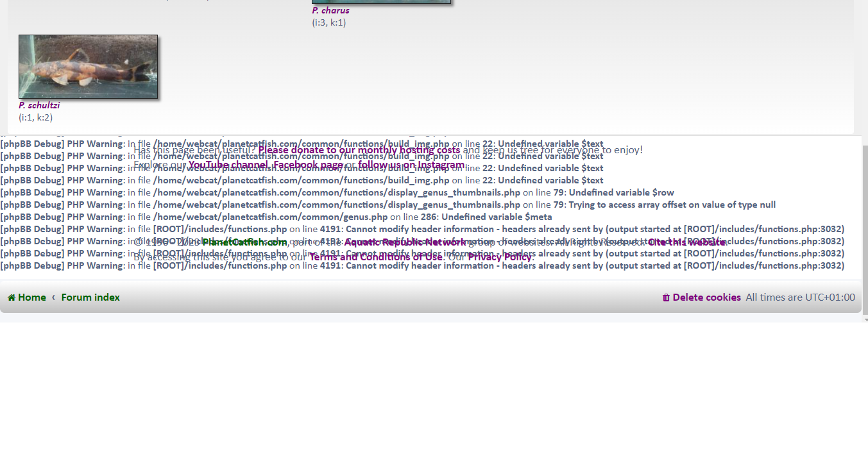Select the '(i:3, k:1)' text under P. charus
The width and height of the screenshot is (868, 461).
click(x=329, y=22)
